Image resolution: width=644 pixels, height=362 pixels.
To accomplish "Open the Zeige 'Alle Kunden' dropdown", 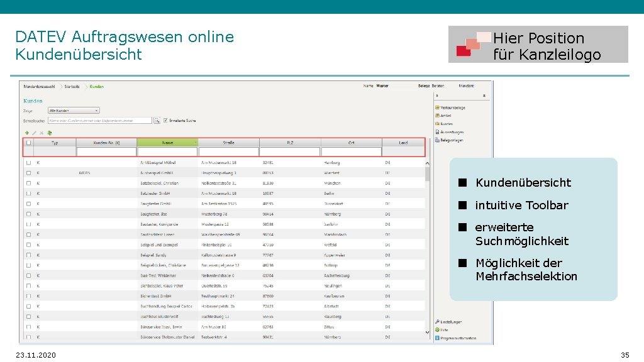I will [x=74, y=111].
